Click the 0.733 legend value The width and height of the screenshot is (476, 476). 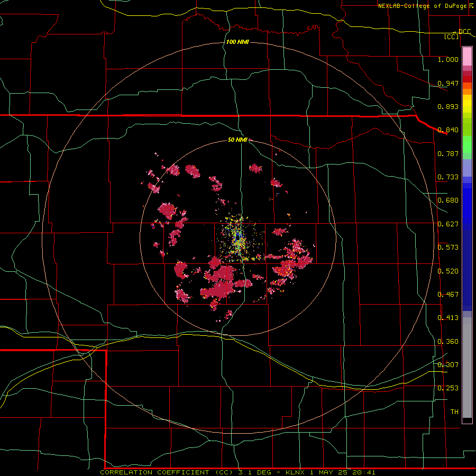pyautogui.click(x=448, y=177)
